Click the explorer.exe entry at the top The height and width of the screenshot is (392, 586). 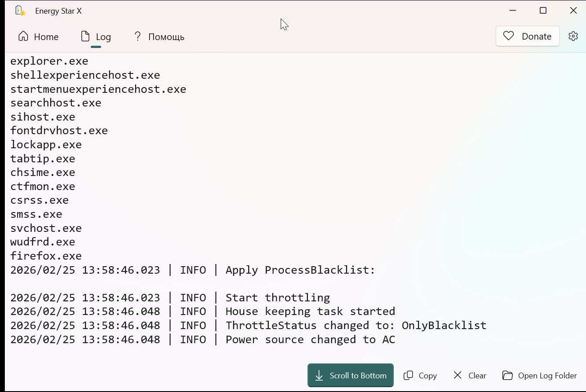[49, 61]
